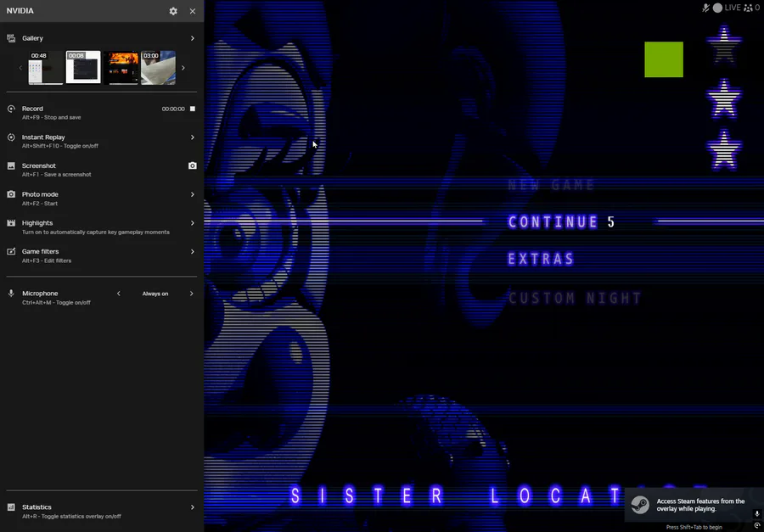764x532 pixels.
Task: Click the 'Always on' microphone value
Action: click(155, 294)
